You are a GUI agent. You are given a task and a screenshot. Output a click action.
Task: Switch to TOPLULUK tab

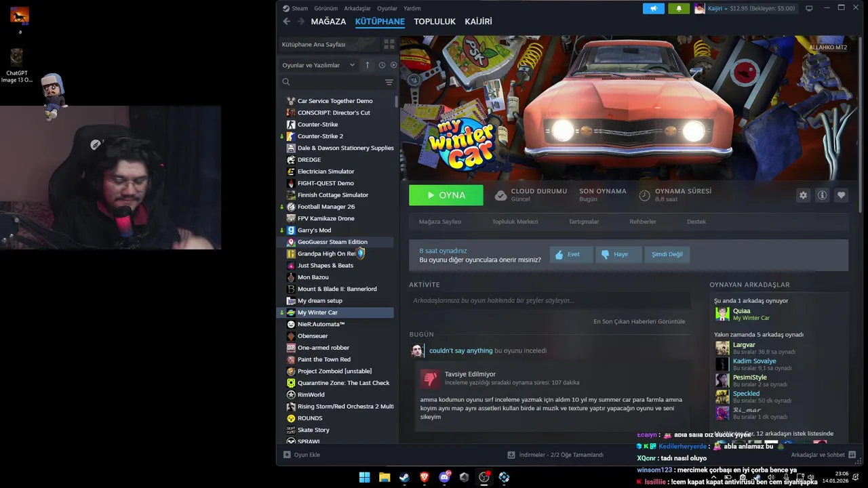tap(435, 22)
